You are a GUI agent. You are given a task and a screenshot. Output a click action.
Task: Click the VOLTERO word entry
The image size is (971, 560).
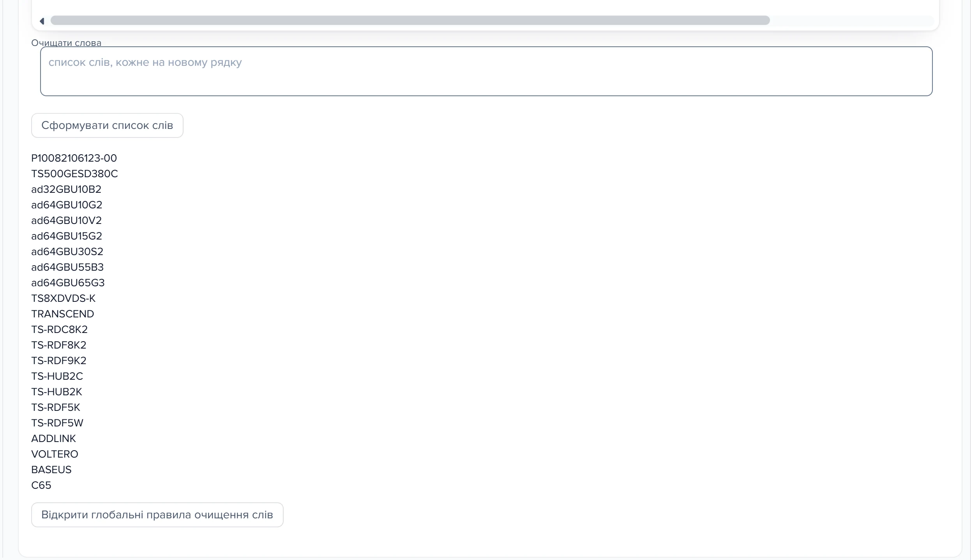click(55, 454)
